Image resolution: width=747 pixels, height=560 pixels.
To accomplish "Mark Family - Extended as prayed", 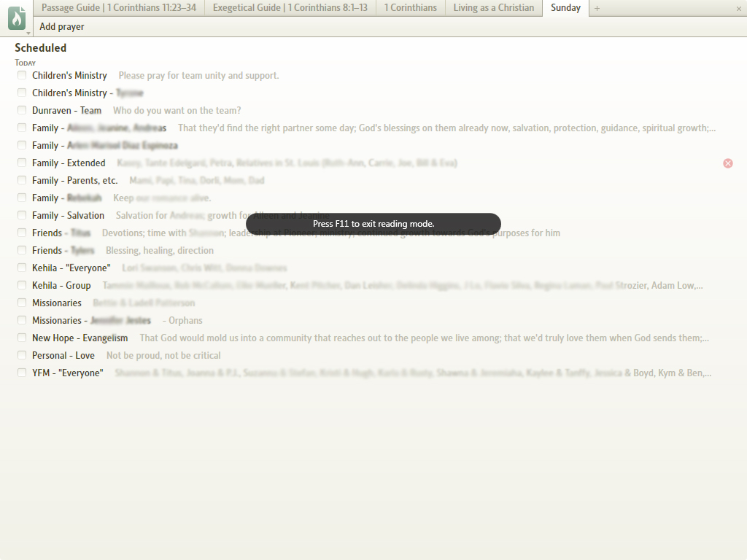I will point(22,163).
